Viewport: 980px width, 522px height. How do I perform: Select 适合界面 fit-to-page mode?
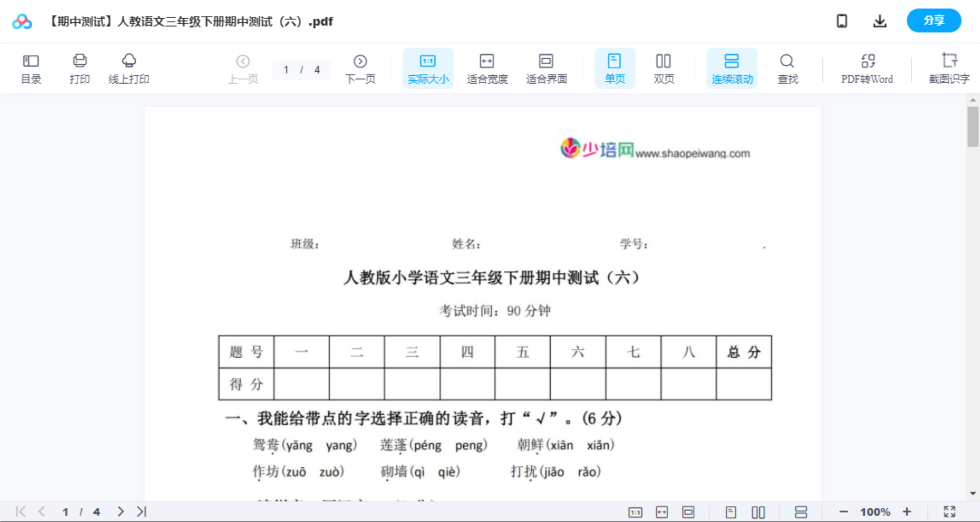546,68
